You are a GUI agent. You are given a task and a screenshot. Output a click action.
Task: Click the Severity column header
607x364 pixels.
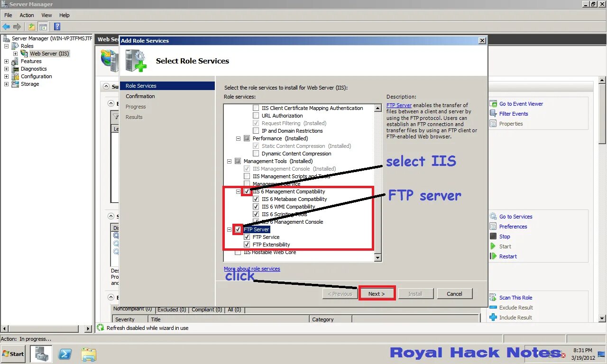pyautogui.click(x=130, y=319)
